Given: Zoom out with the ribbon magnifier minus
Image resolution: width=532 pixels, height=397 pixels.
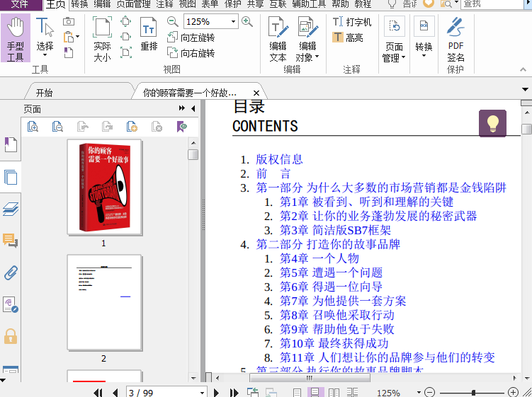Looking at the screenshot, I should (x=173, y=22).
